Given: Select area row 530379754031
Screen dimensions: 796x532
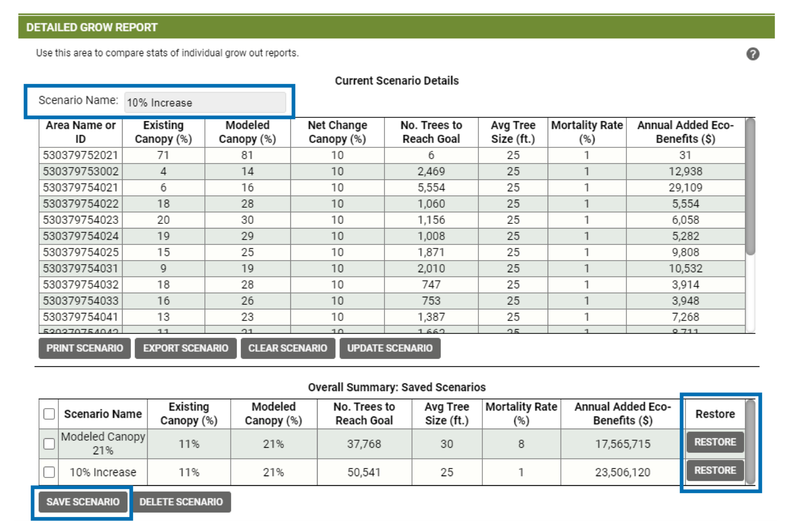Looking at the screenshot, I should click(80, 269).
